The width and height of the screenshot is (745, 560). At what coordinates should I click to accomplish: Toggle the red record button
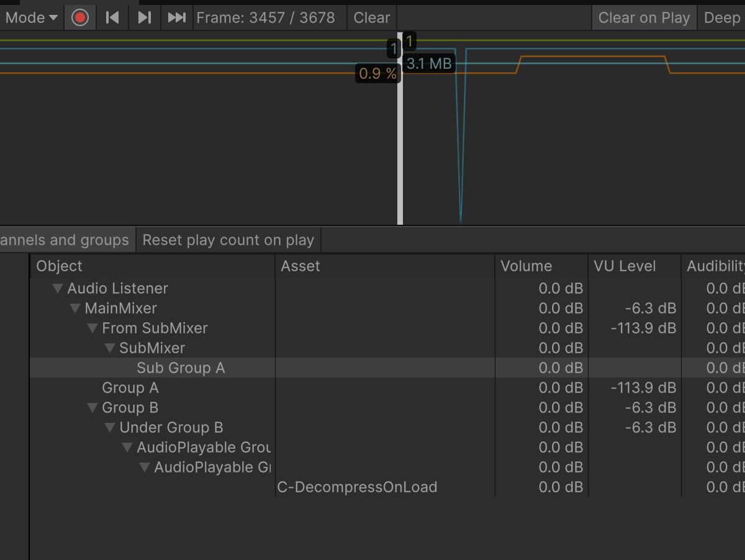pyautogui.click(x=79, y=17)
